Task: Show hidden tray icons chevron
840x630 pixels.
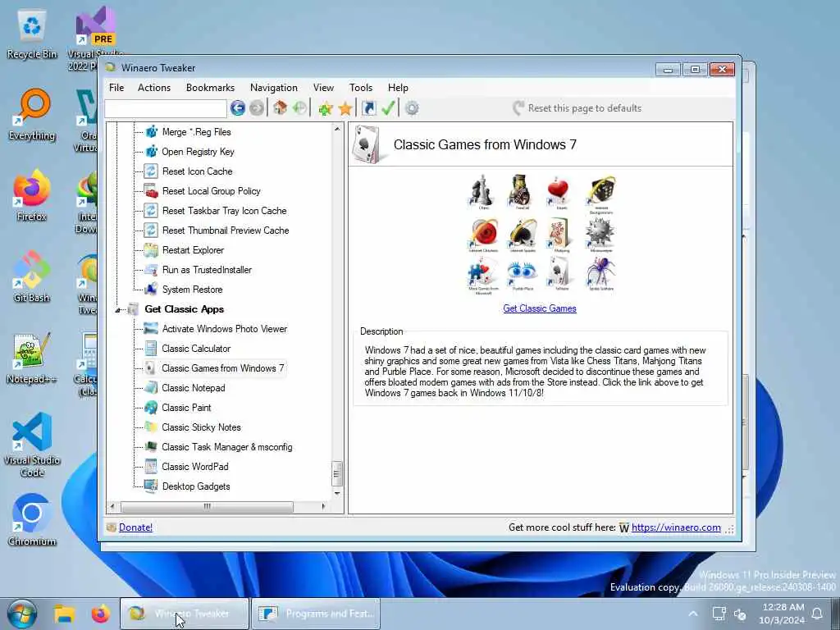Action: [692, 614]
